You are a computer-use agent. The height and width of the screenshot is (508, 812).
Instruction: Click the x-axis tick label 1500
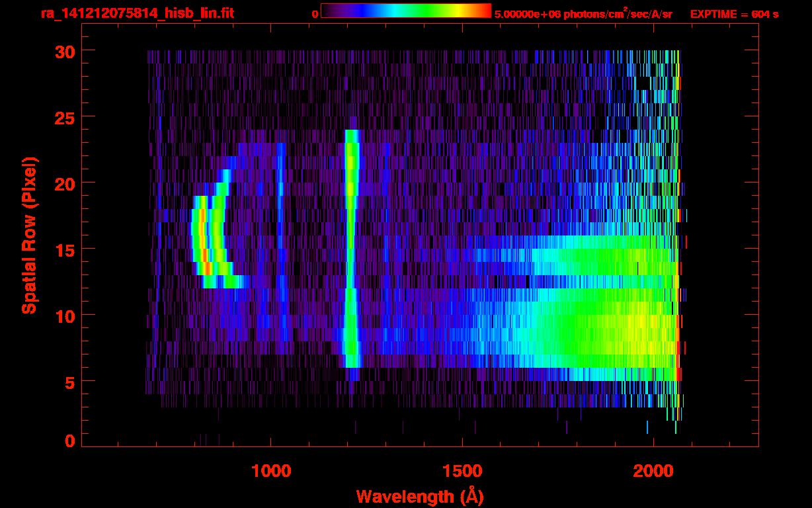click(462, 470)
